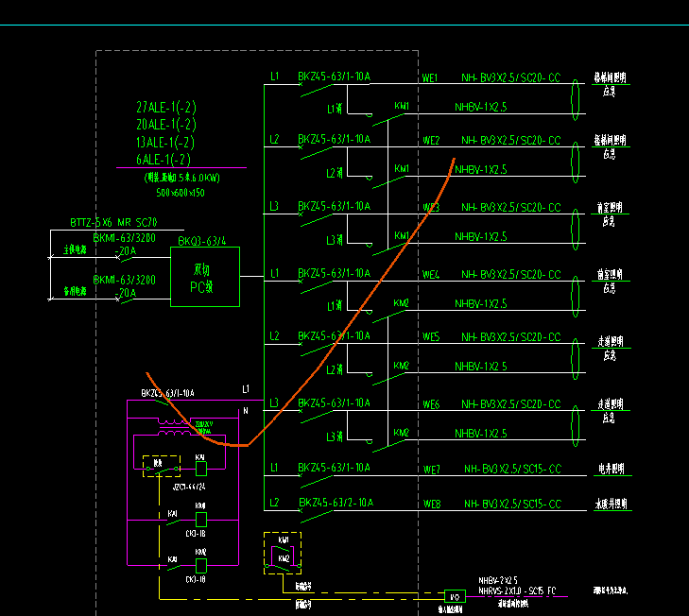Click the NH-BV3X2.5/SC15-CC label beside WE7
689x616 pixels.
click(512, 469)
